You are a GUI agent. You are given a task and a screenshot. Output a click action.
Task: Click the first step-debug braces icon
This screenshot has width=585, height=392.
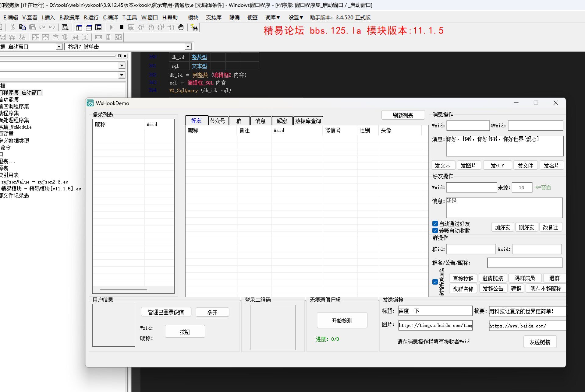141,27
